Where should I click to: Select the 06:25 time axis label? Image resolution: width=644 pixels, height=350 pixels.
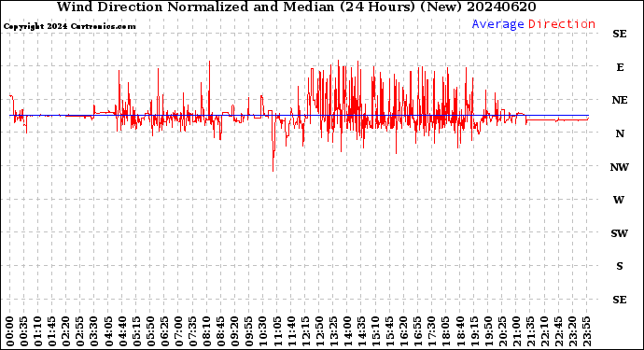[x=164, y=331]
